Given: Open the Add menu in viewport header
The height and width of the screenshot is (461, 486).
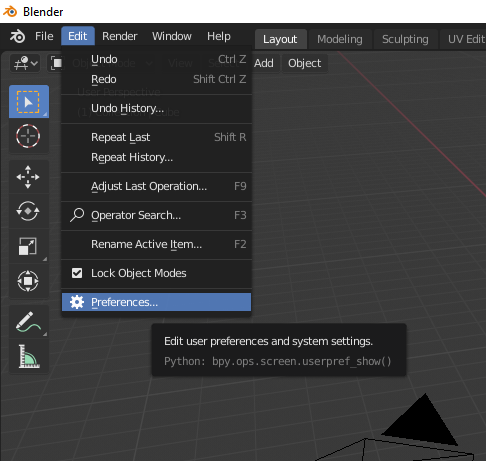Looking at the screenshot, I should 264,63.
